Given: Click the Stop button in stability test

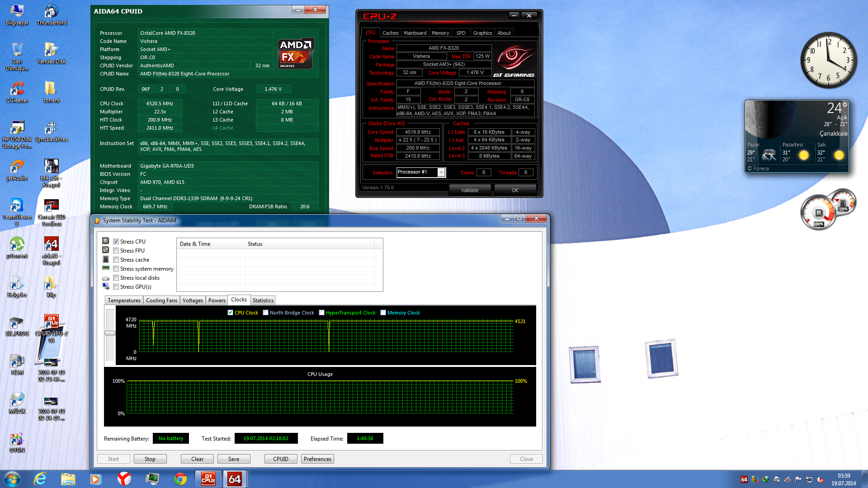Looking at the screenshot, I should coord(150,459).
